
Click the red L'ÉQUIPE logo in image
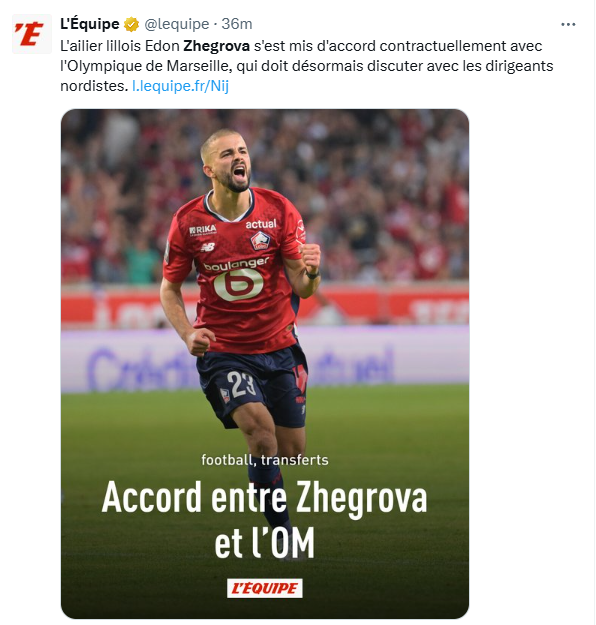coord(265,588)
